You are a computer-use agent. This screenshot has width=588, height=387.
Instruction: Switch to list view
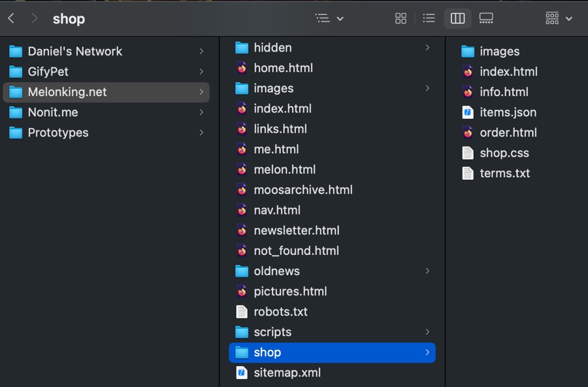[429, 19]
